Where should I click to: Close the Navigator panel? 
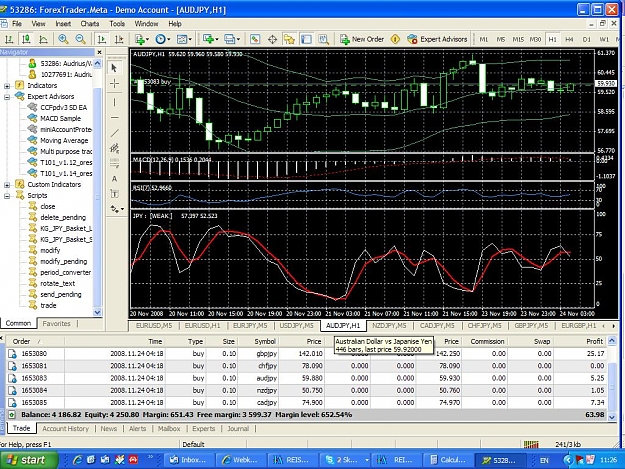[x=99, y=52]
